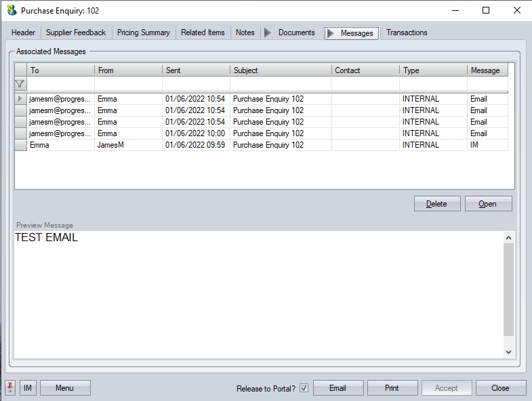532x401 pixels.
Task: Open the IM instant message button
Action: 28,388
